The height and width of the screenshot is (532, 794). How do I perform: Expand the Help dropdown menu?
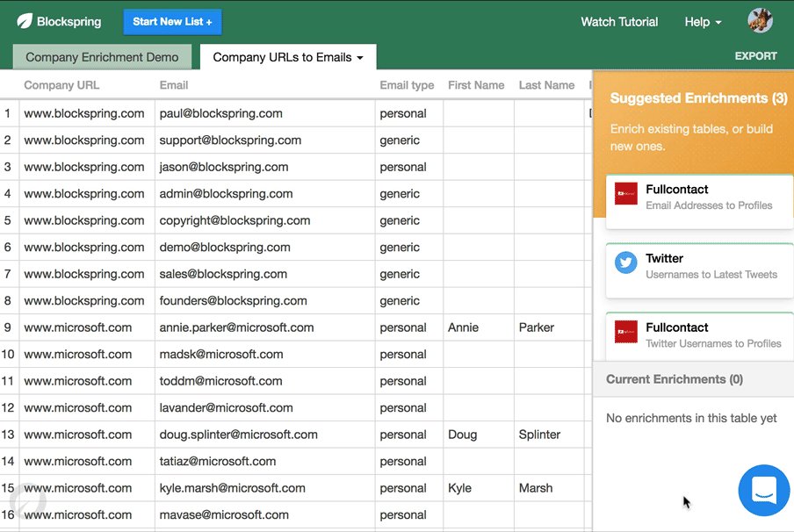703,22
